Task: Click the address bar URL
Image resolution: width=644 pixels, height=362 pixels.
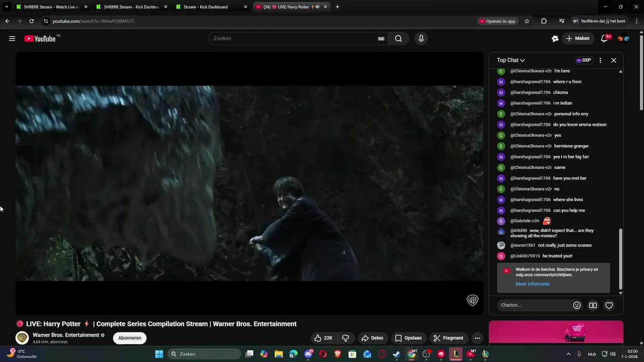Action: (x=93, y=21)
